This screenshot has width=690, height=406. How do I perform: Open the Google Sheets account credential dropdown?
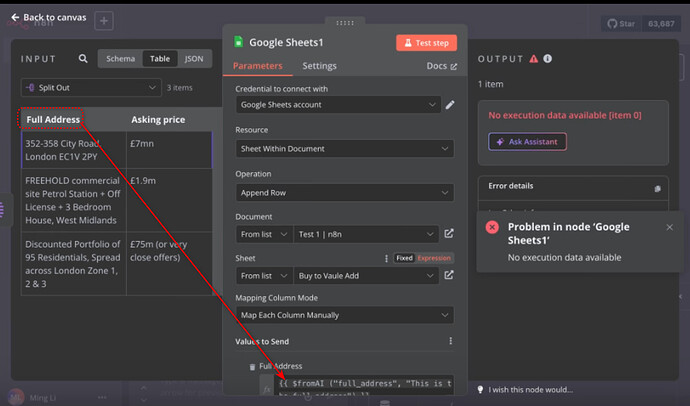[x=338, y=105]
